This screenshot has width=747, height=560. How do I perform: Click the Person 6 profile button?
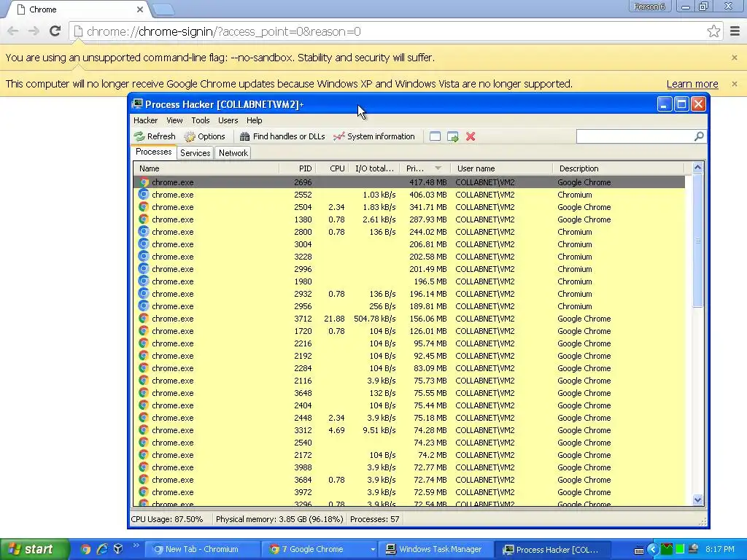[x=649, y=7]
